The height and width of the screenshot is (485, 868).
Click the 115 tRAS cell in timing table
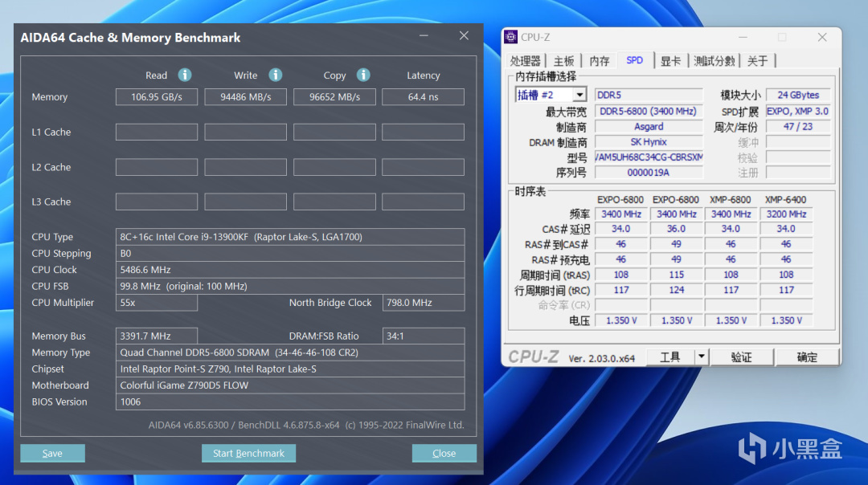tap(676, 275)
